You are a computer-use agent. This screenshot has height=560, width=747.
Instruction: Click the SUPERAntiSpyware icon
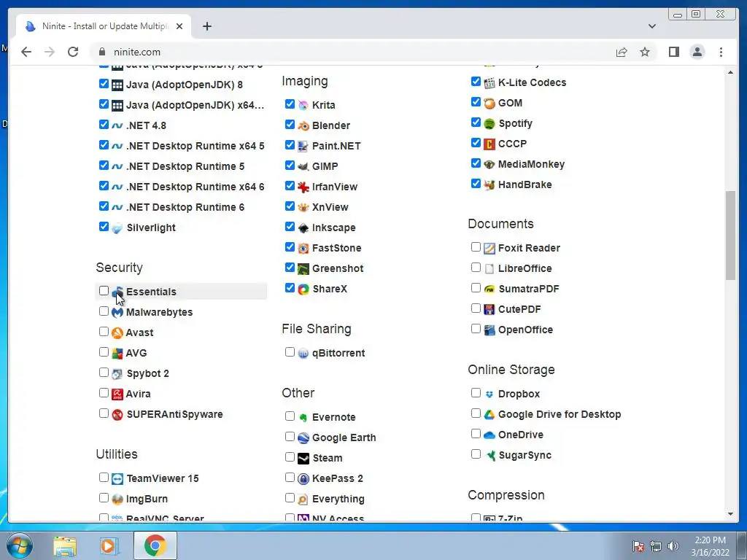[117, 415]
